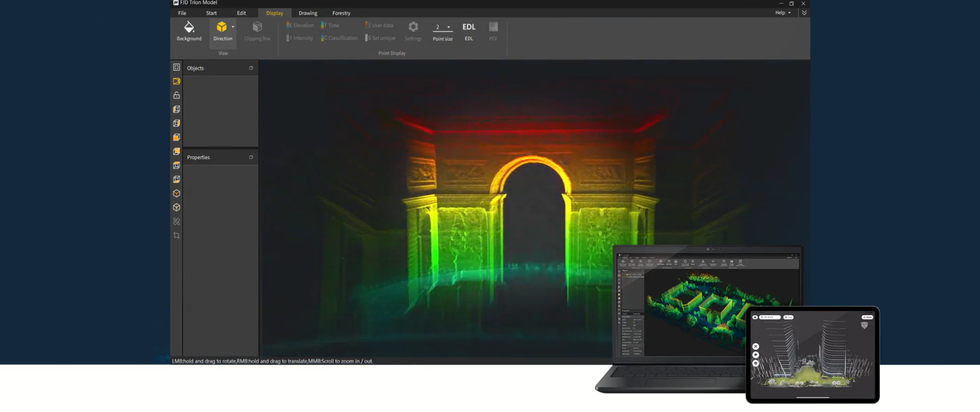Viewport: 980px width, 412px height.
Task: Click the FJD Trion Model title text
Action: click(199, 3)
